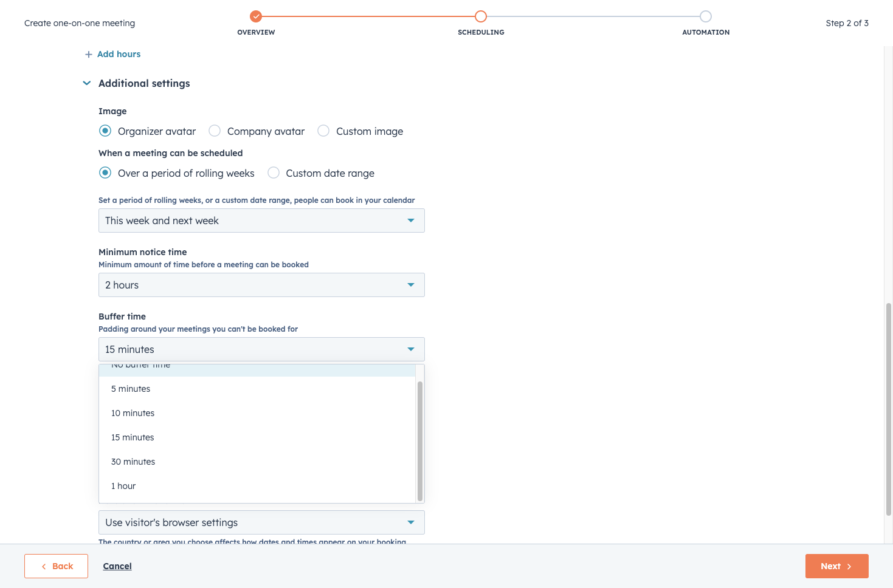
Task: Select 30 minutes buffer option
Action: 257,462
